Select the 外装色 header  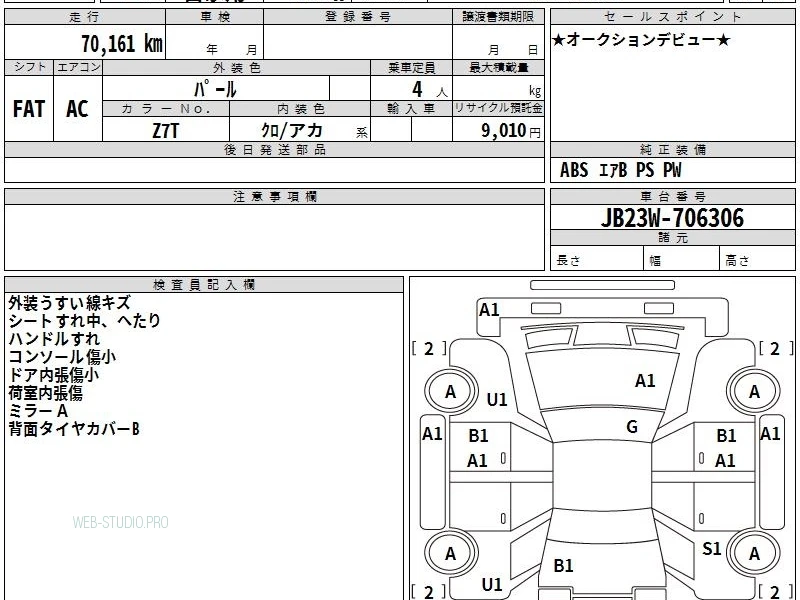pos(237,67)
